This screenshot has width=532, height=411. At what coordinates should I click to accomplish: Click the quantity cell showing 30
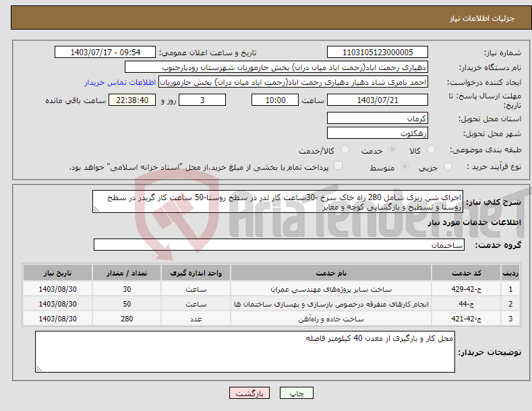pos(127,289)
